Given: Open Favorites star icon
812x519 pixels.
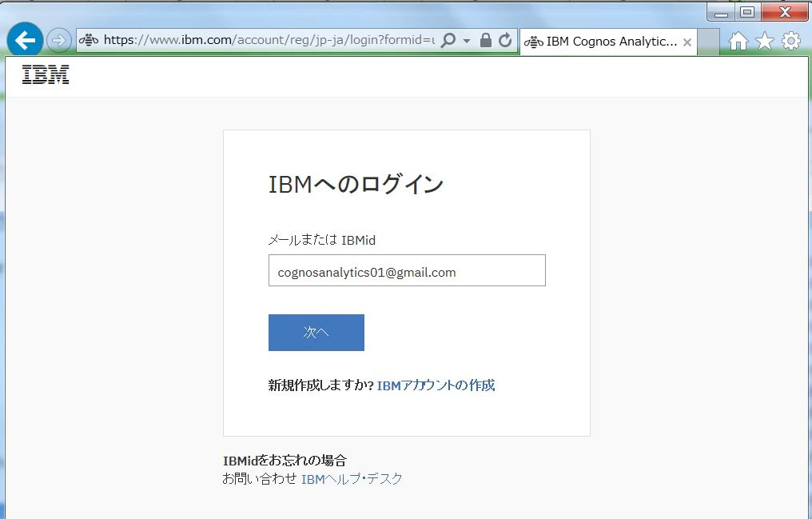Looking at the screenshot, I should tap(765, 41).
